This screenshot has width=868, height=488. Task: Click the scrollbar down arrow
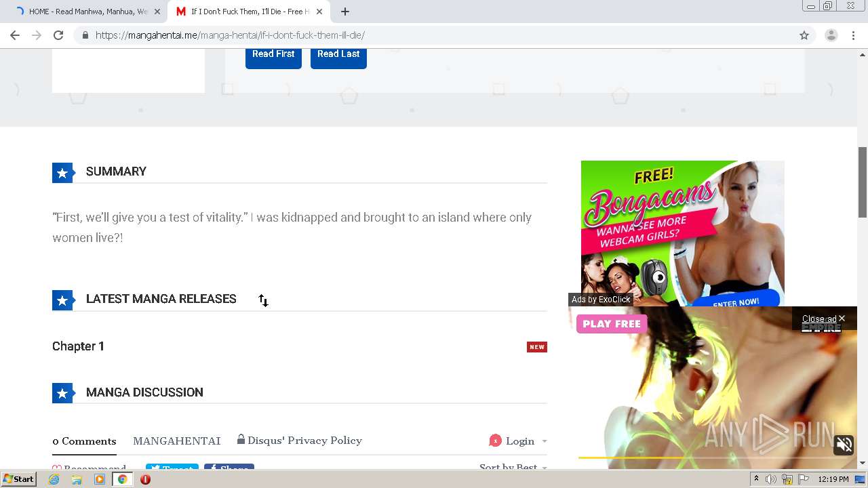click(863, 464)
